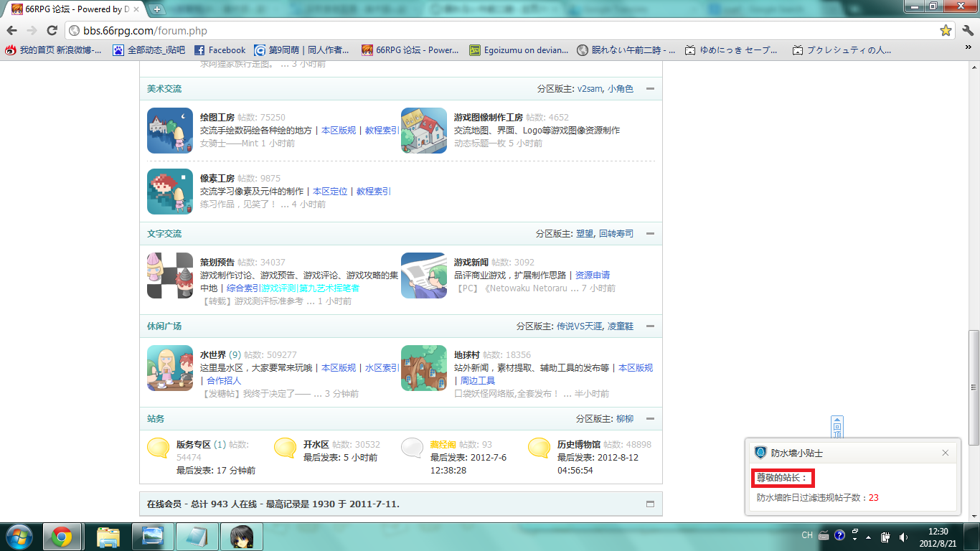The height and width of the screenshot is (551, 980).
Task: Open the 游戏图像制作工房 house icon
Action: click(x=424, y=131)
